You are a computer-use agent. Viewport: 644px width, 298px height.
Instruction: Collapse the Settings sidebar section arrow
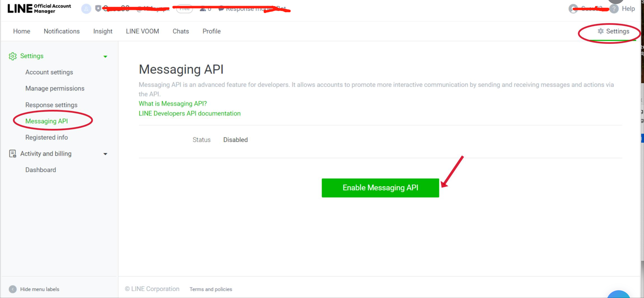[105, 56]
